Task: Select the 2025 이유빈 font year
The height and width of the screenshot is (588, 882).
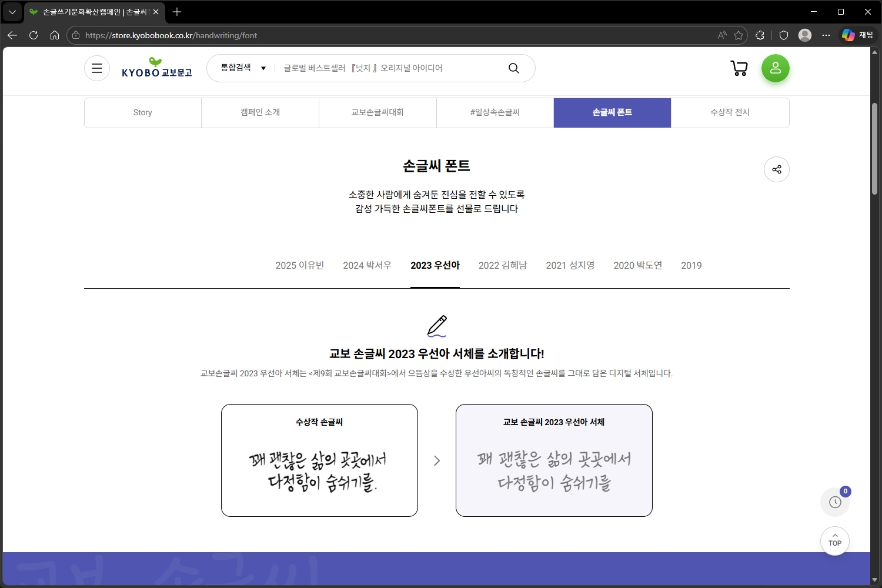Action: click(x=300, y=265)
